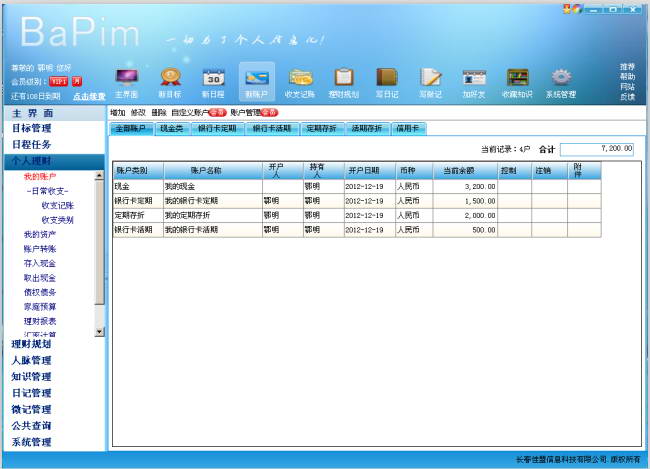Switch to 定期存折 tab
This screenshot has width=650, height=469.
point(321,129)
